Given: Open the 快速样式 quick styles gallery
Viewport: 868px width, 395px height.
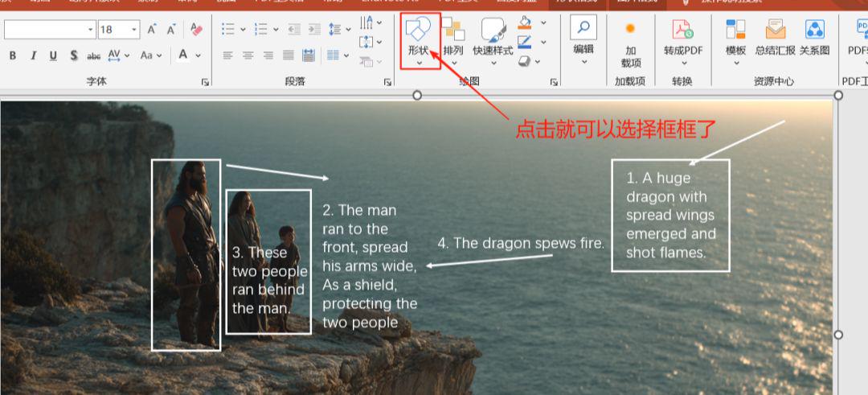Looking at the screenshot, I should [x=493, y=42].
